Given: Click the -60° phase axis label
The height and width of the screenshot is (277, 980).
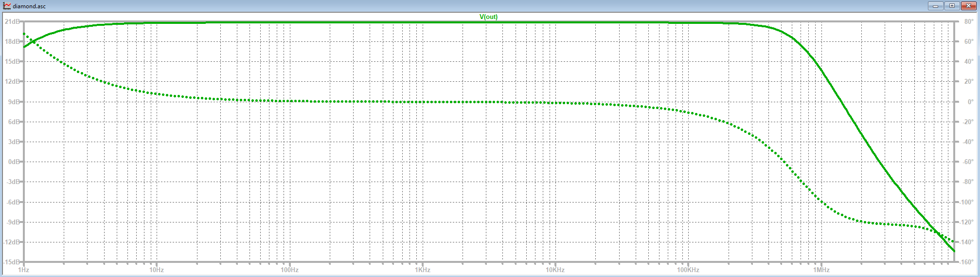Looking at the screenshot, I should click(x=968, y=162).
